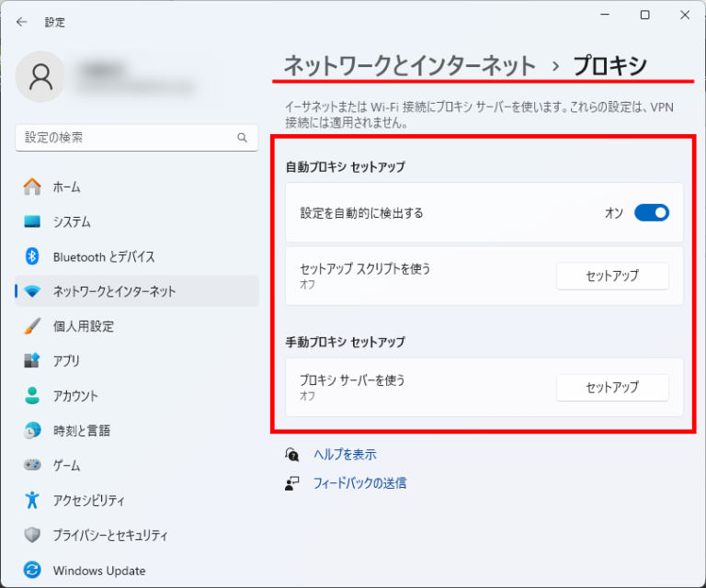The width and height of the screenshot is (706, 588).
Task: Click the Bluetooth icon in sidebar
Action: (32, 256)
